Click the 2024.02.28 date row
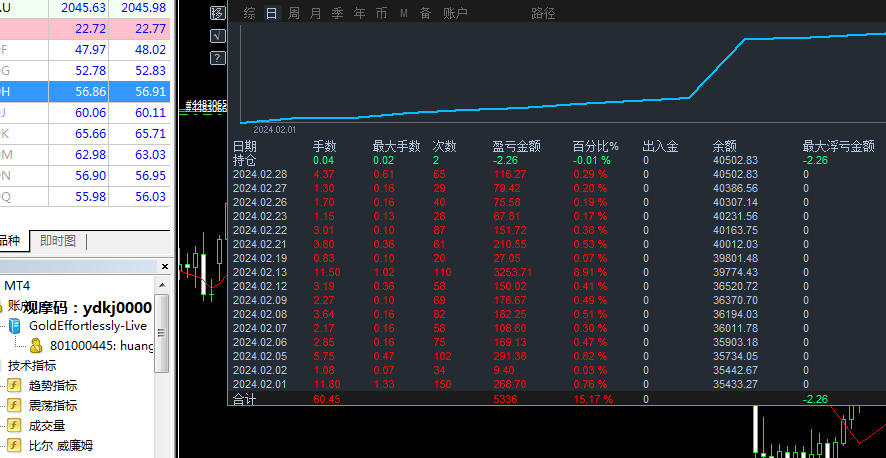This screenshot has height=458, width=886. (x=260, y=175)
